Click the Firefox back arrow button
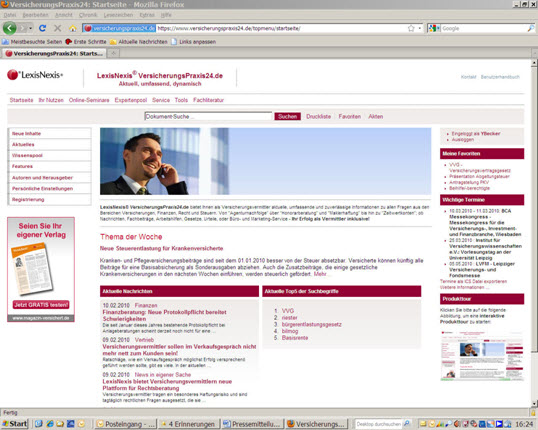 10,28
